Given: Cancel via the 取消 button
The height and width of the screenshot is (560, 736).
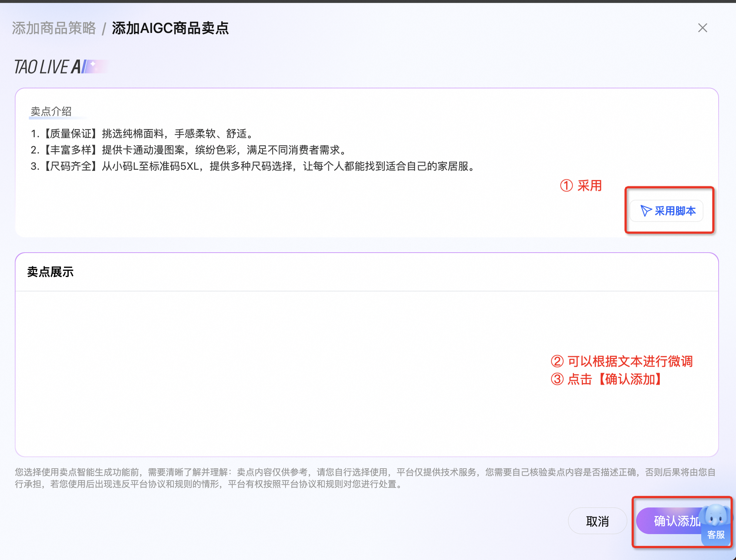Looking at the screenshot, I should 597,521.
